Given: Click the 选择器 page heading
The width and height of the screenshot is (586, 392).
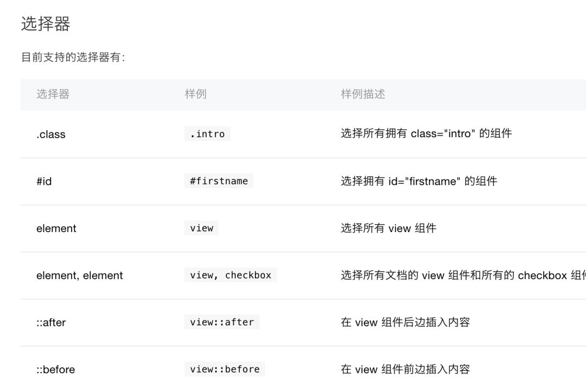Looking at the screenshot, I should 46,24.
